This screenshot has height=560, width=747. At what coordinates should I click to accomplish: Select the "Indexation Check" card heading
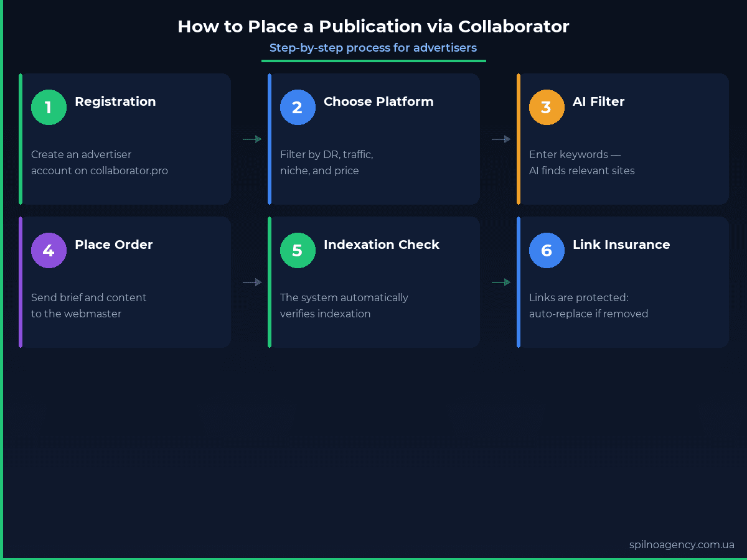[x=382, y=245]
